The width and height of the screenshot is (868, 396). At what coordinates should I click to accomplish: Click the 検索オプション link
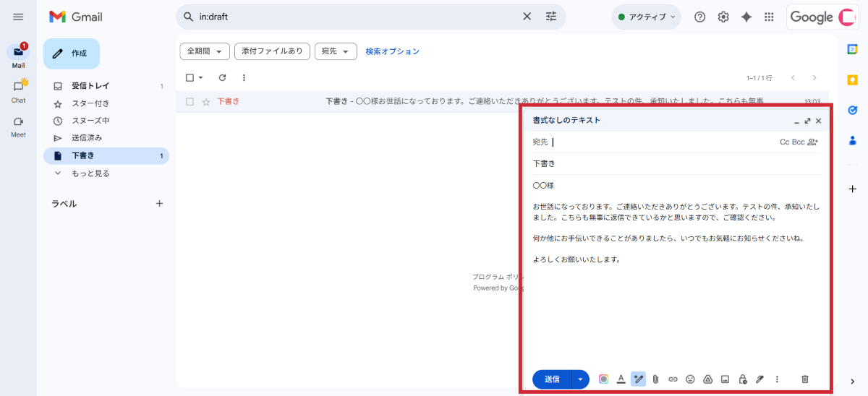pyautogui.click(x=392, y=51)
